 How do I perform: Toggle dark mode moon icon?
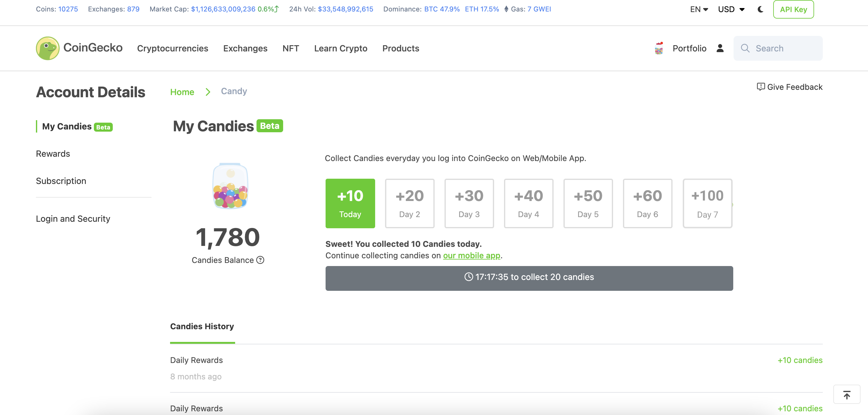[x=760, y=9]
